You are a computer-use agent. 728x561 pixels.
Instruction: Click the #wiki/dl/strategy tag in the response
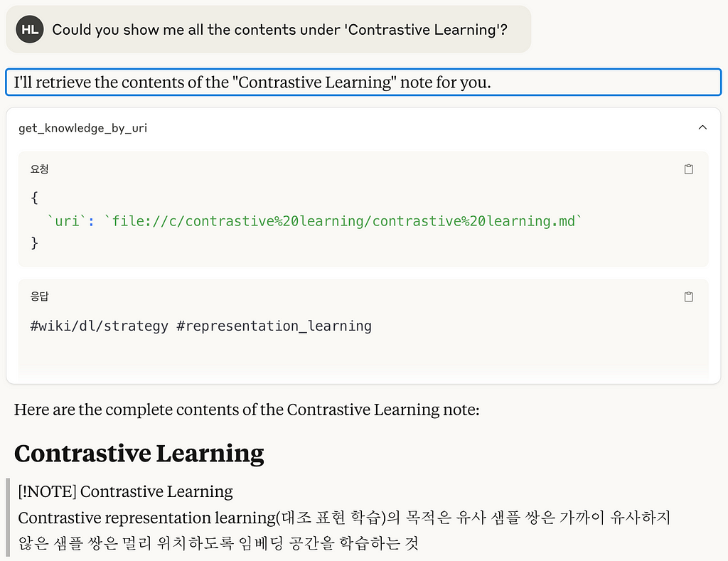click(99, 326)
